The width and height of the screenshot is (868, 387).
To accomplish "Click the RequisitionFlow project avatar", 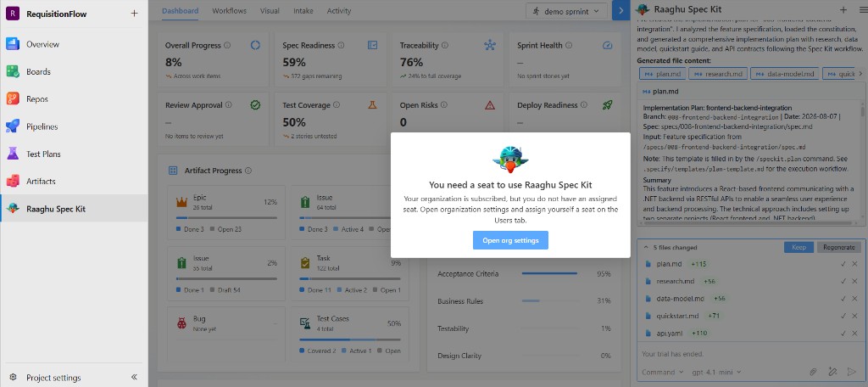I will pyautogui.click(x=13, y=14).
